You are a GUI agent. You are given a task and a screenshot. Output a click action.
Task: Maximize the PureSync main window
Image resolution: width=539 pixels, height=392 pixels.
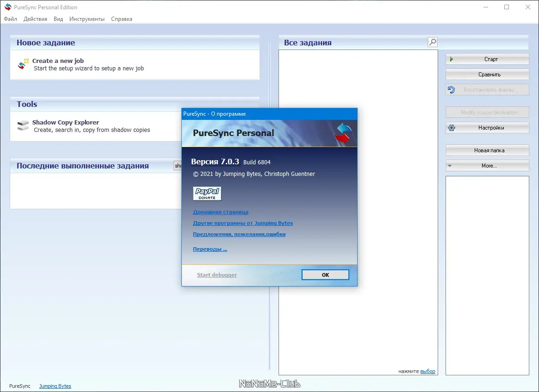[x=507, y=7]
